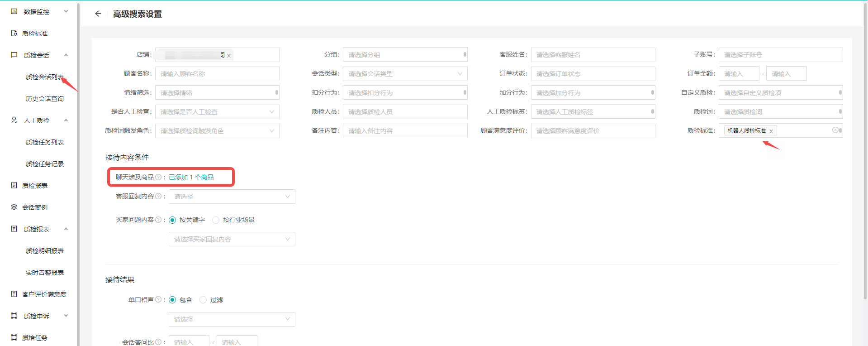This screenshot has width=868, height=346.
Task: Select the 过滤 radio option
Action: coord(203,300)
